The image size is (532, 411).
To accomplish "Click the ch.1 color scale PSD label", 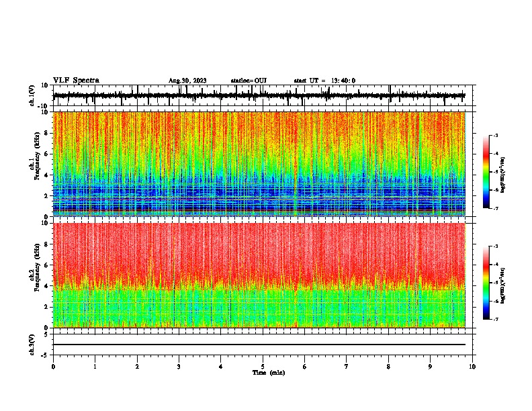I will point(503,175).
